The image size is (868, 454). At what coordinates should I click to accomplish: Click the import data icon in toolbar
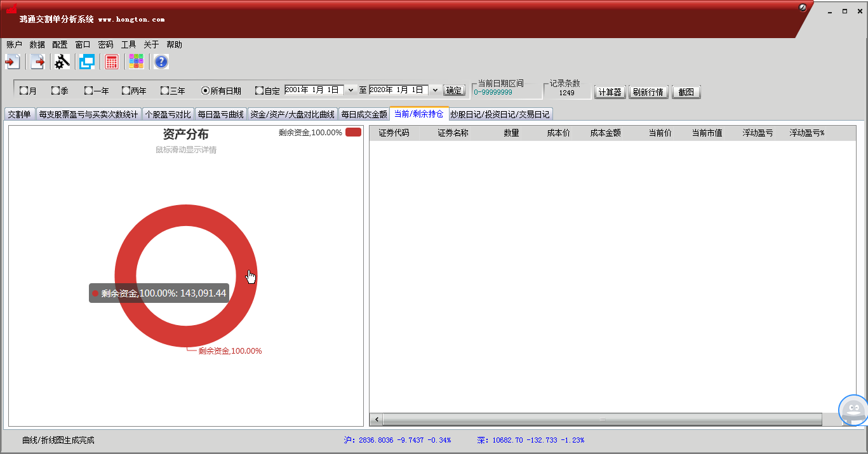pos(13,62)
